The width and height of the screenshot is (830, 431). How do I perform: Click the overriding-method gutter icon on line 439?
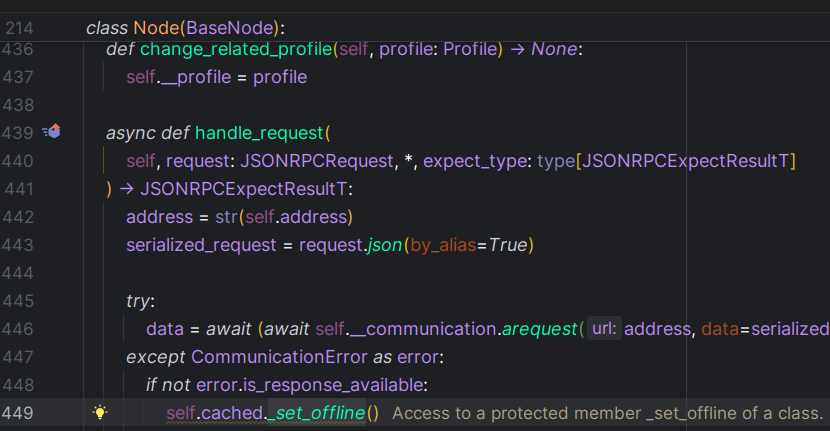pos(53,132)
